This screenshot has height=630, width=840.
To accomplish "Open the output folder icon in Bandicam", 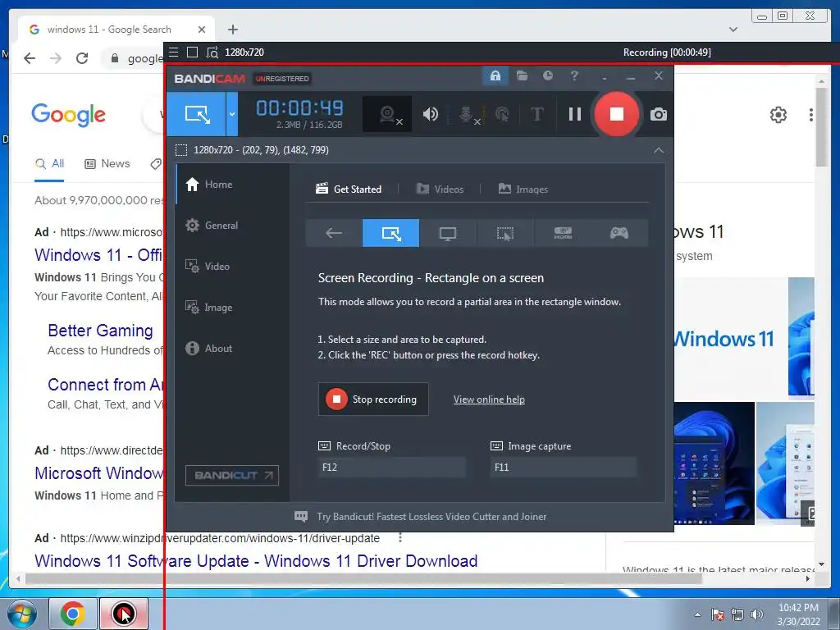I will [522, 75].
